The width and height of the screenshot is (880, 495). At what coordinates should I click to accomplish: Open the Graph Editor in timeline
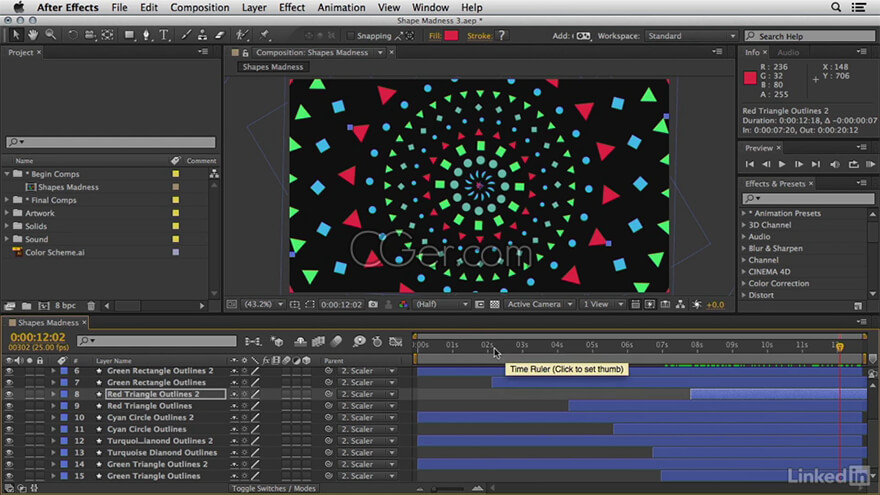coord(396,341)
